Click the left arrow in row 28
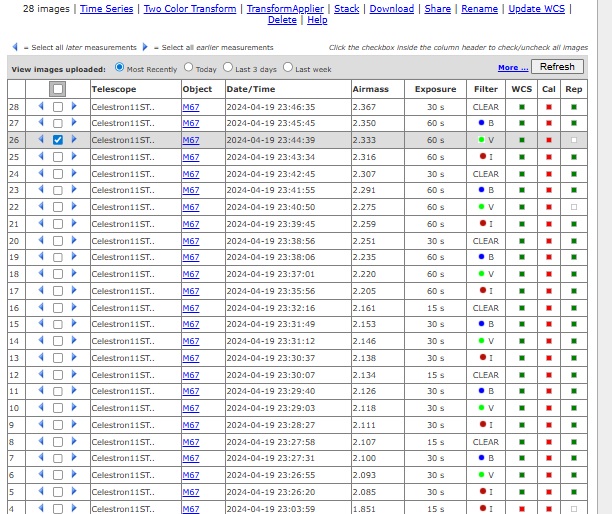 coord(41,106)
